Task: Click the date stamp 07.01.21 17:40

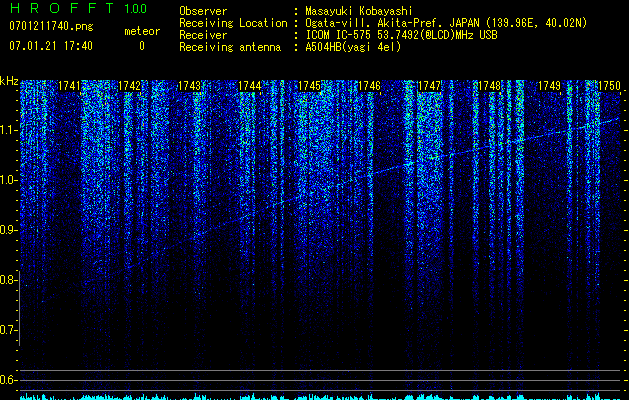Action: pos(51,46)
